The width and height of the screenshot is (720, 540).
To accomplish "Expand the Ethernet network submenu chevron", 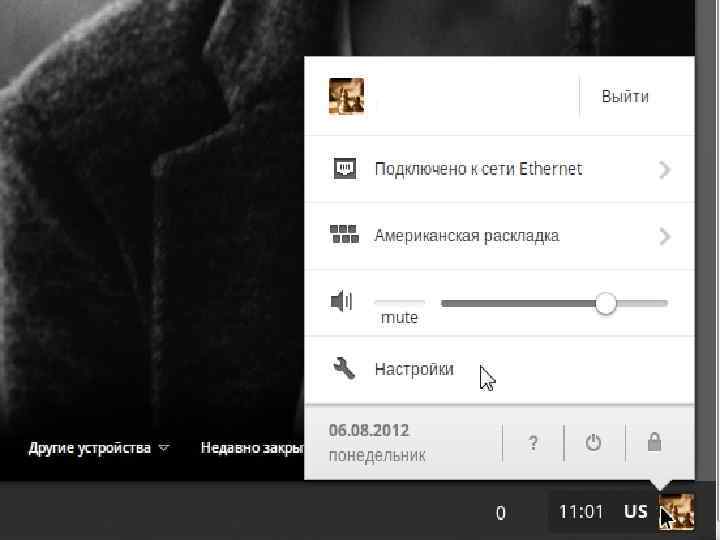I will (x=664, y=170).
